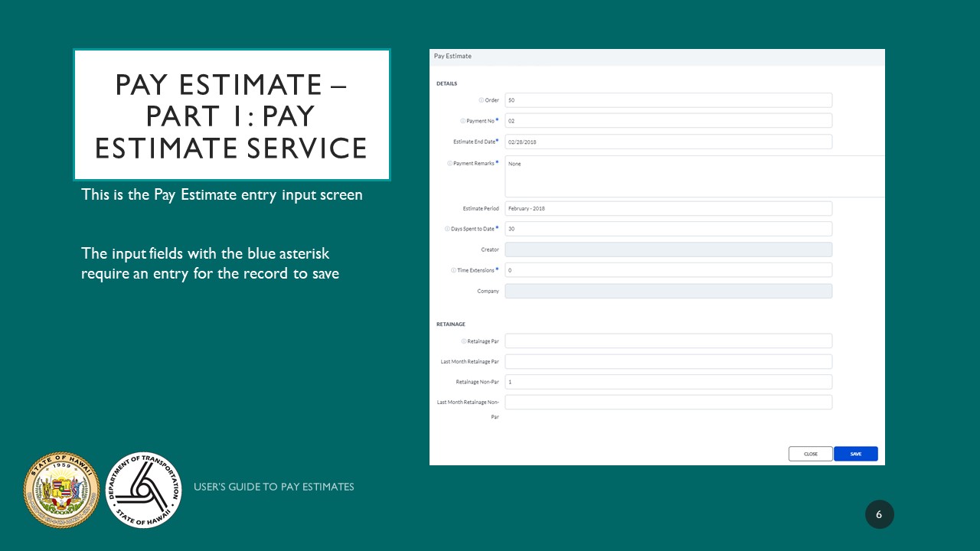
Task: Click the Payment No input field
Action: pos(668,120)
